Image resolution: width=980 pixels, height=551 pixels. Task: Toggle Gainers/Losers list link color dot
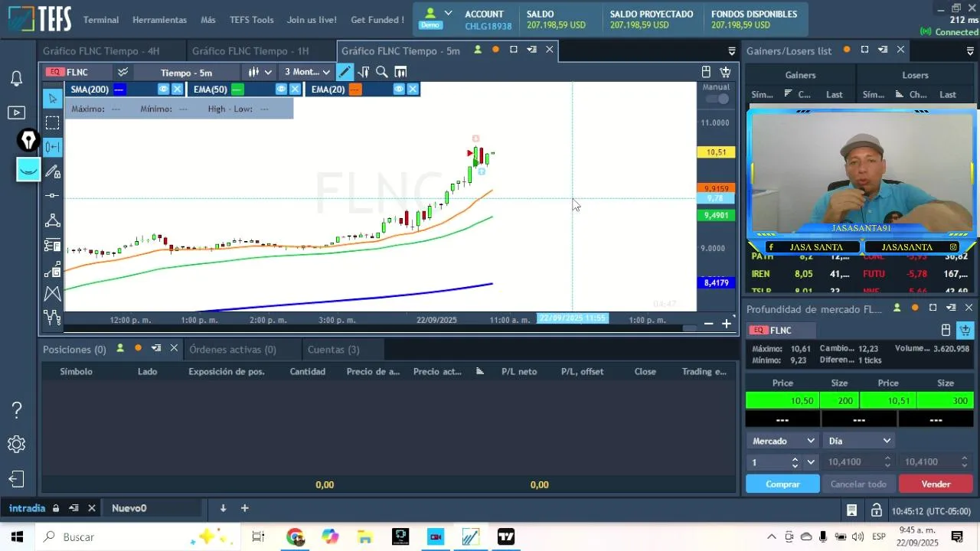(847, 50)
